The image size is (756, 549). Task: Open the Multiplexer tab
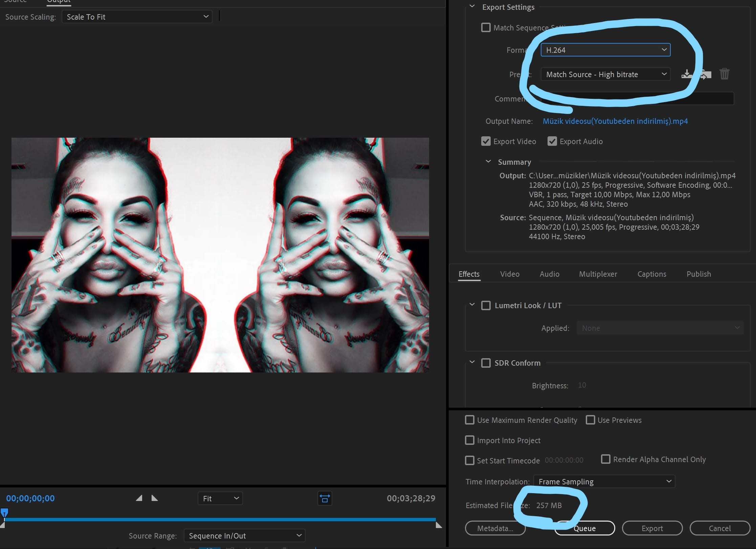click(598, 274)
